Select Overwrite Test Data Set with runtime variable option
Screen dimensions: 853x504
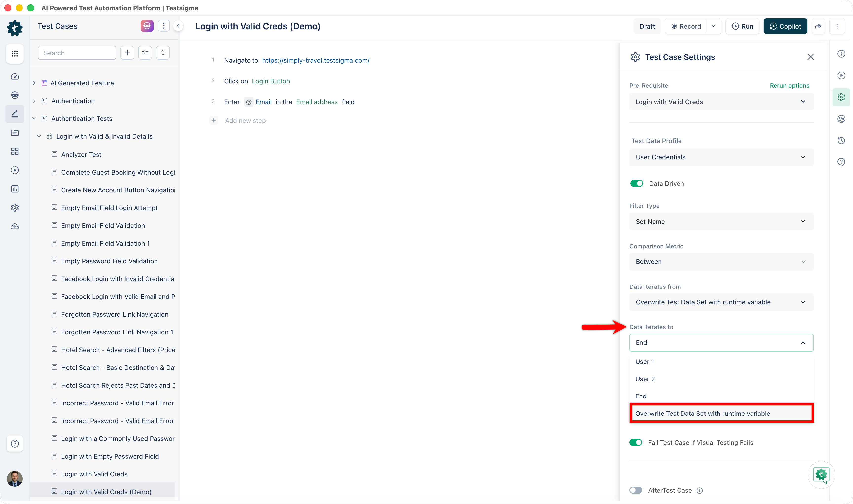tap(721, 414)
